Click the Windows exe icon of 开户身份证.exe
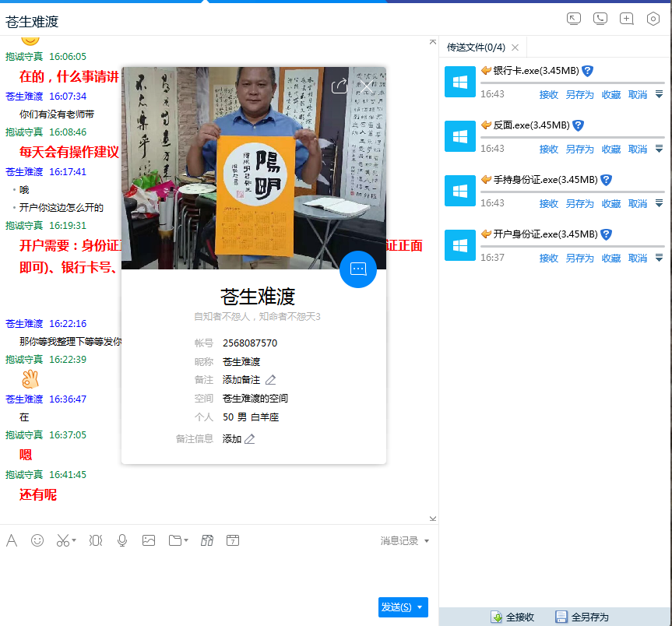The width and height of the screenshot is (672, 626). click(x=460, y=245)
